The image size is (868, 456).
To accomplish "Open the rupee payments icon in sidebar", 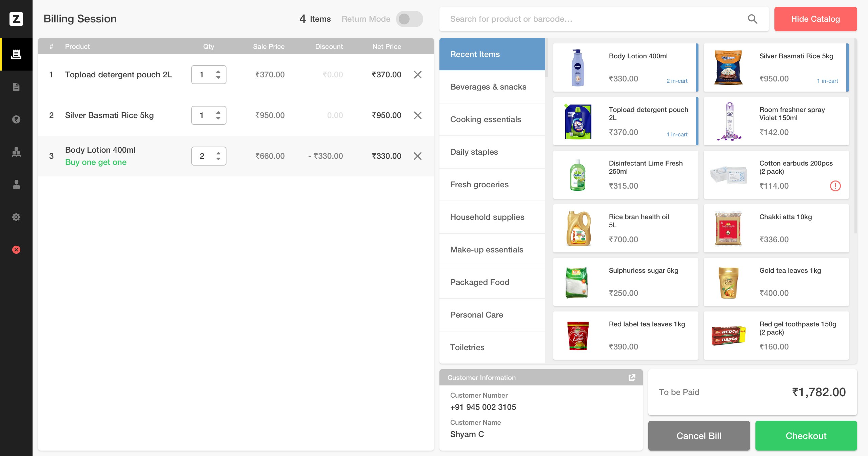I will pos(16,119).
